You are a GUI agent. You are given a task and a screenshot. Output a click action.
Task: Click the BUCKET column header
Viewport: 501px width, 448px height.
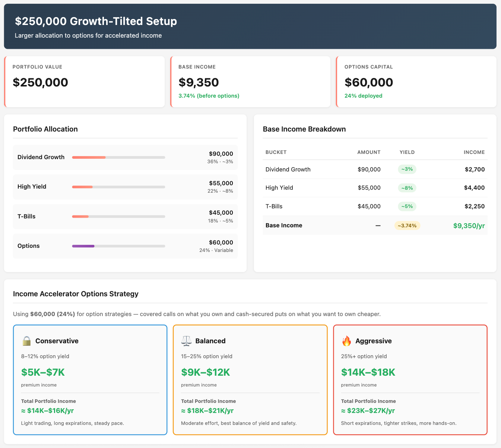coord(276,152)
